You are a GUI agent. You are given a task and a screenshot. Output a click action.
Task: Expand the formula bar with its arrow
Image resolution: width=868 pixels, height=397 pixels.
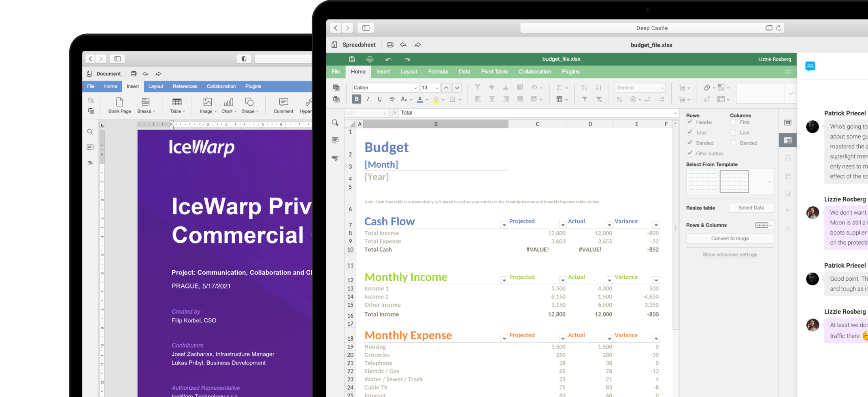tap(675, 113)
